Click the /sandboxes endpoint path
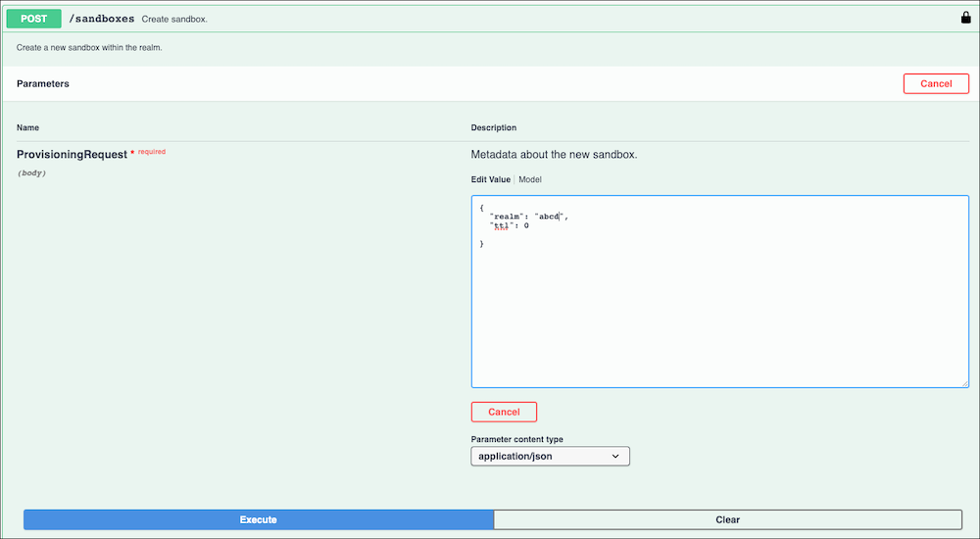The width and height of the screenshot is (980, 539). 102,19
